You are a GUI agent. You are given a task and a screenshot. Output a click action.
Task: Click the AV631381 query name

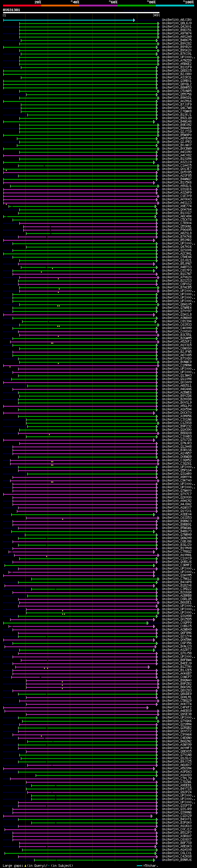(x=11, y=10)
